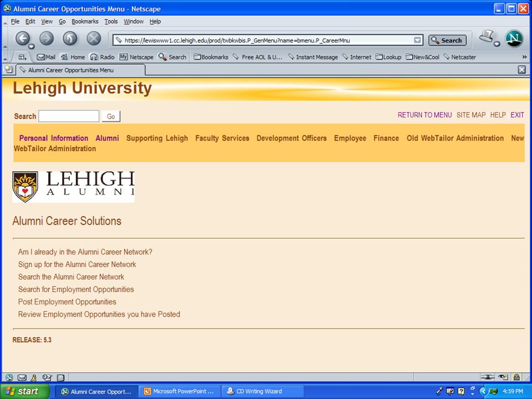The width and height of the screenshot is (532, 399).
Task: Click the browser Search button
Action: tap(447, 40)
